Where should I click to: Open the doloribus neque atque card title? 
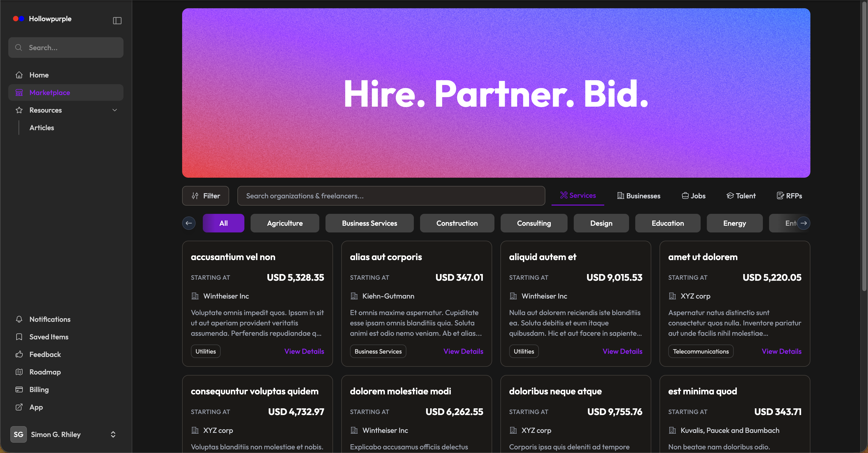pyautogui.click(x=555, y=391)
